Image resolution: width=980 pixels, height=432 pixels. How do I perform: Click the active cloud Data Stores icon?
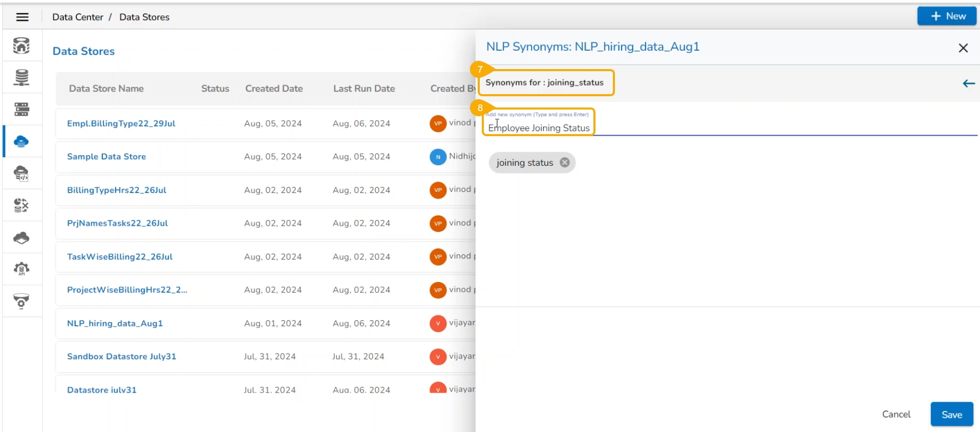click(22, 142)
